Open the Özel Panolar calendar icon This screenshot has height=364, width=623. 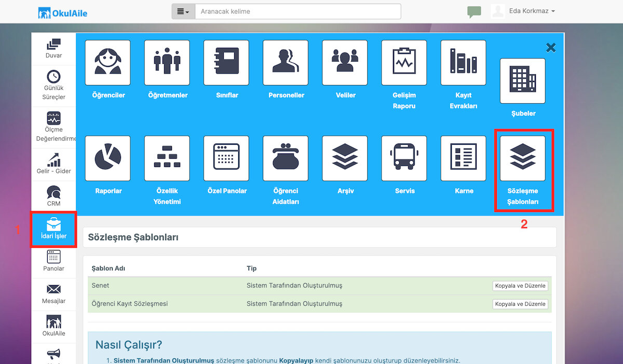point(226,158)
